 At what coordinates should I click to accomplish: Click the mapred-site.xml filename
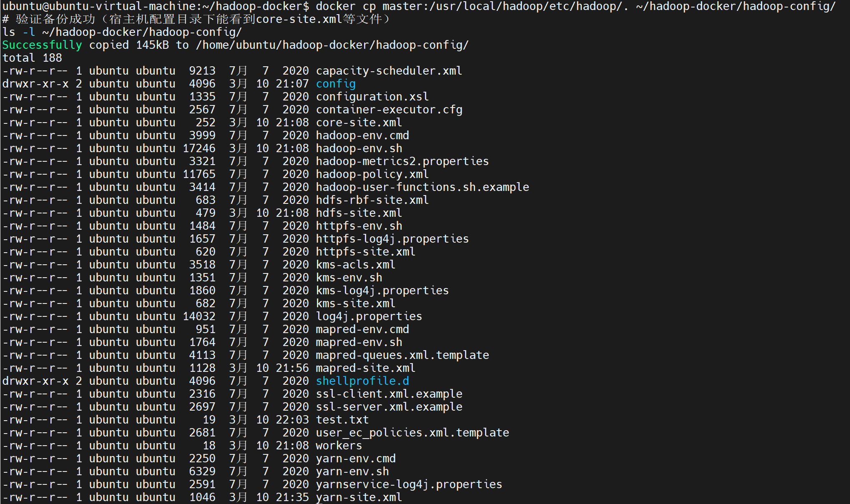click(x=365, y=368)
